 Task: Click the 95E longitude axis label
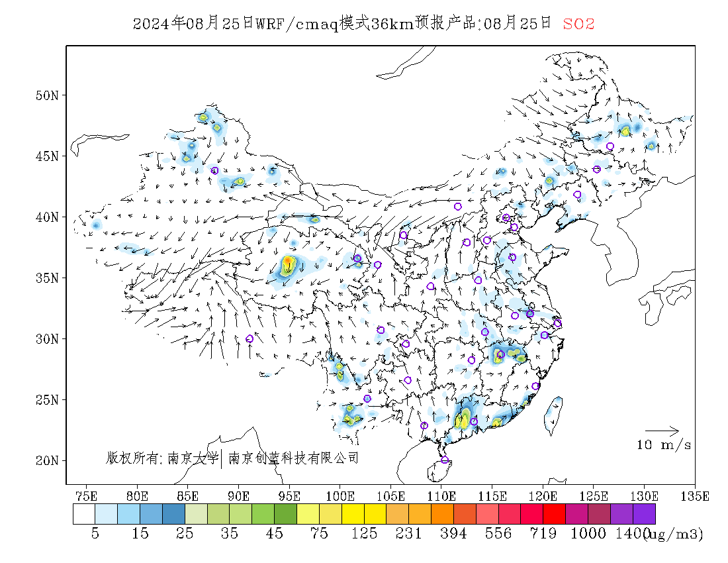[289, 496]
